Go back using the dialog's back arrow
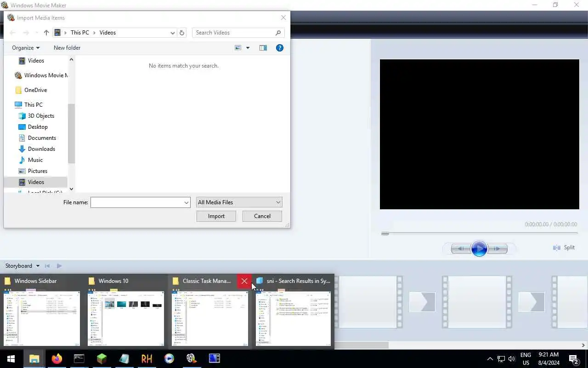 click(13, 33)
